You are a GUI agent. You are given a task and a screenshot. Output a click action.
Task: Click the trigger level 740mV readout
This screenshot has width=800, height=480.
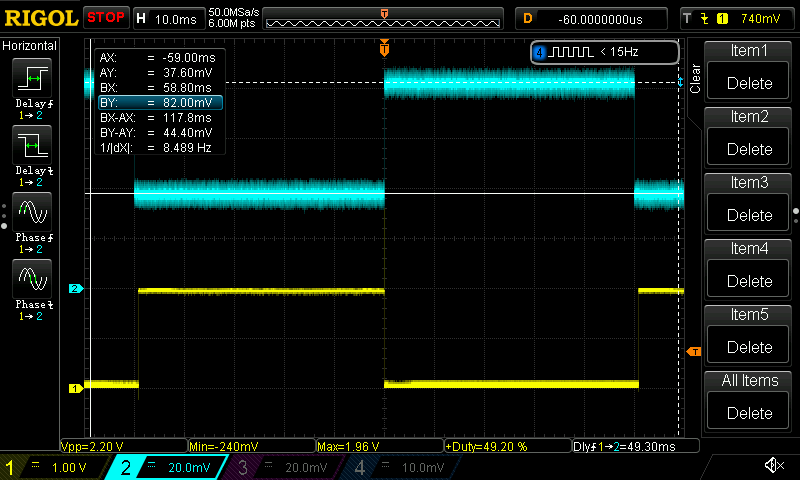pos(760,19)
